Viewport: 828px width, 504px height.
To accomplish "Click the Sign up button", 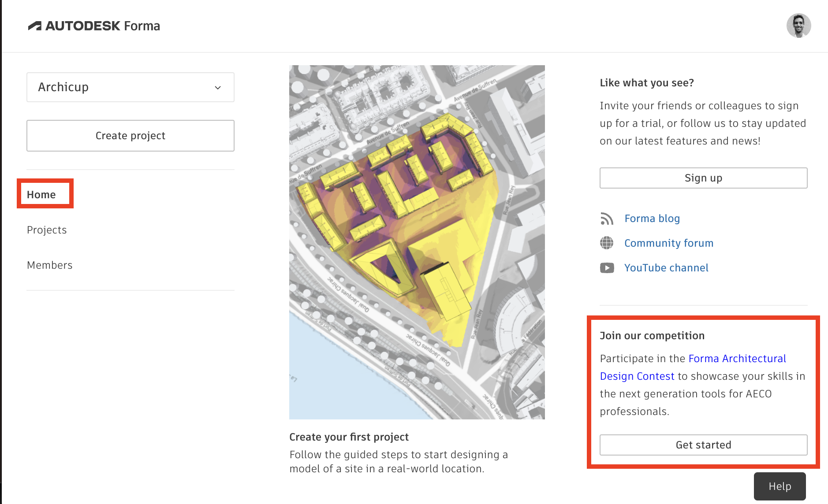I will (703, 178).
